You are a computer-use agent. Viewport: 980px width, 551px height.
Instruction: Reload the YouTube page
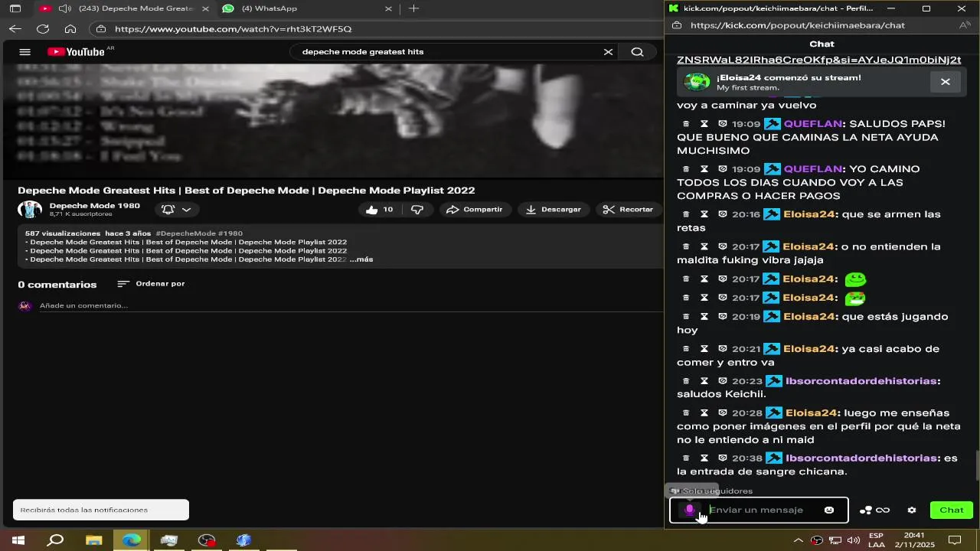click(43, 29)
